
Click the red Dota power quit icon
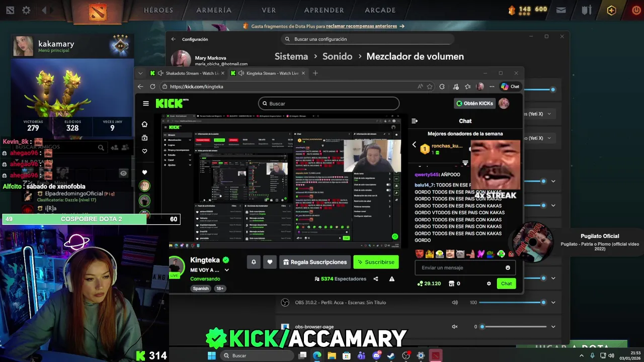pos(636,10)
